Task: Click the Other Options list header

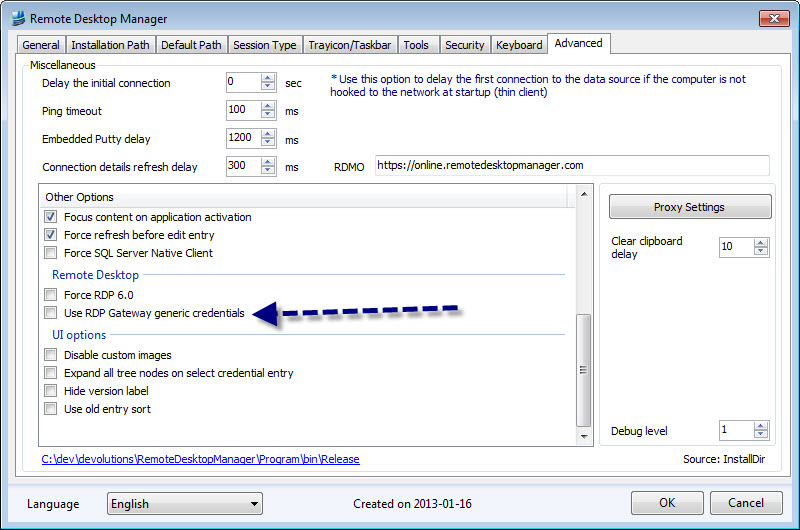Action: tap(304, 197)
